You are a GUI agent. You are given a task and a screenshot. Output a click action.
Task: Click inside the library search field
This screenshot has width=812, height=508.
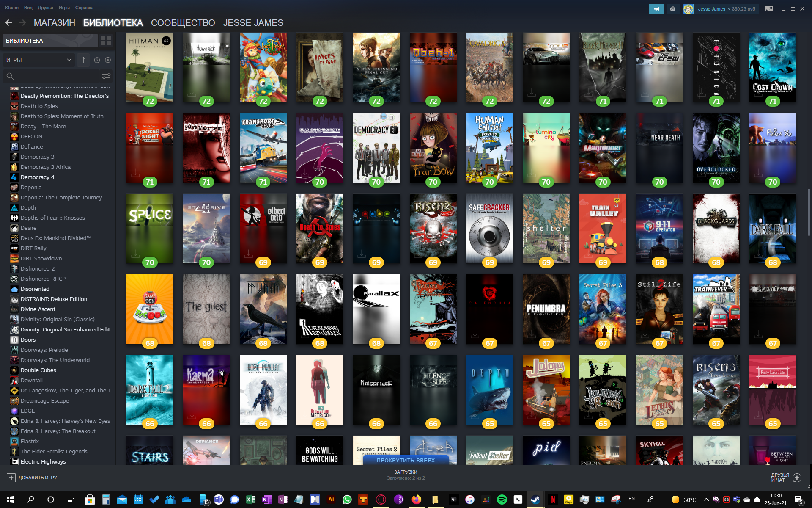click(57, 76)
